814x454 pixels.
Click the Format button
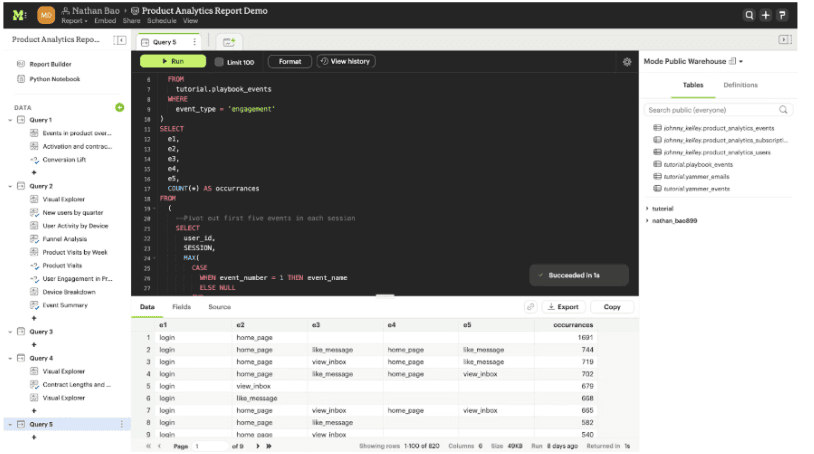(x=290, y=61)
